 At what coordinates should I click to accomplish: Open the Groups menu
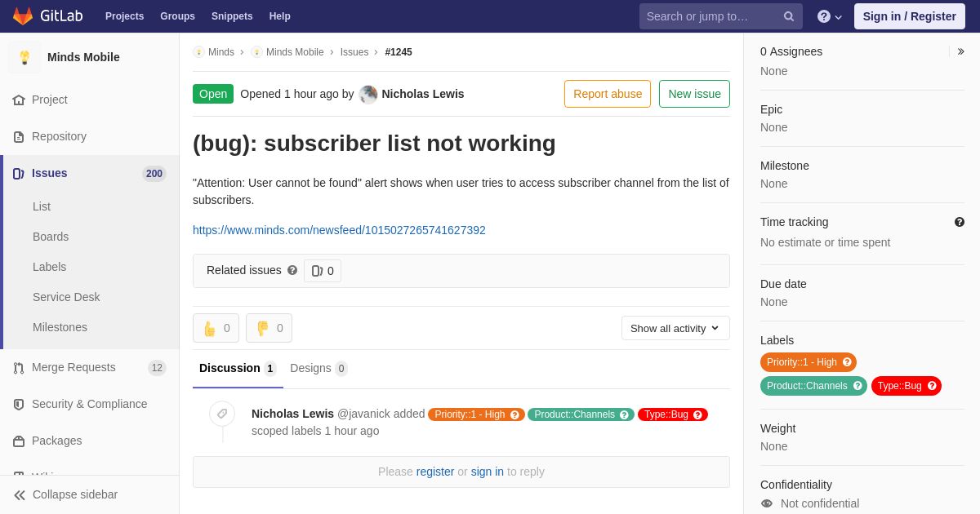(x=177, y=16)
